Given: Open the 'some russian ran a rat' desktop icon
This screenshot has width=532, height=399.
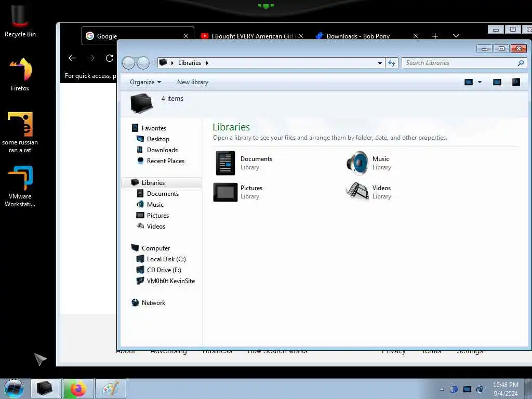Looking at the screenshot, I should point(20,132).
